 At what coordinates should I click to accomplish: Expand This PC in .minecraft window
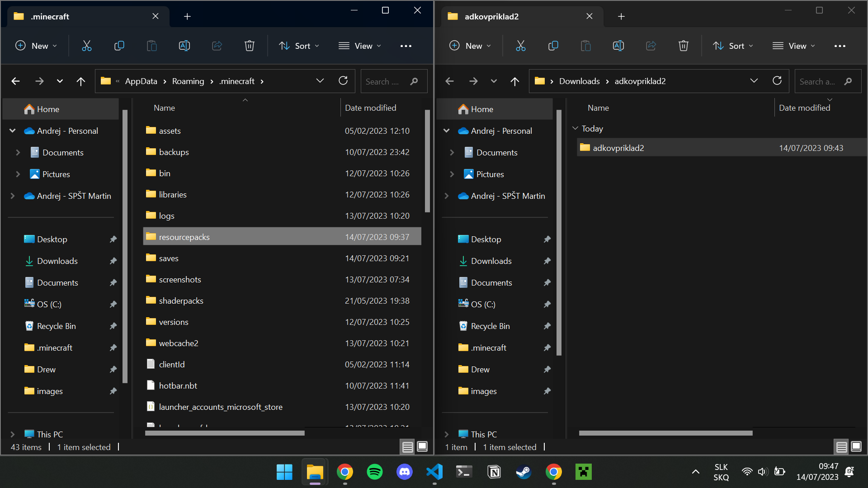tap(13, 434)
